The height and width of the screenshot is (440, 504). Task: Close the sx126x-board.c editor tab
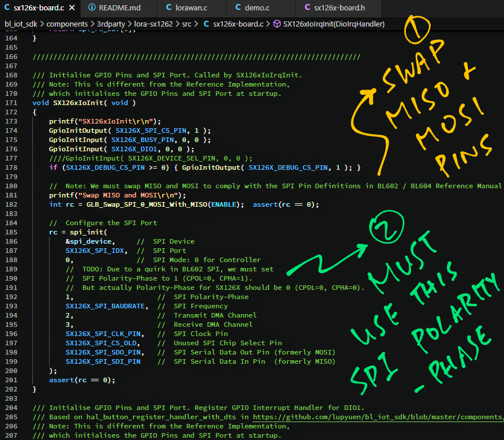[x=70, y=8]
